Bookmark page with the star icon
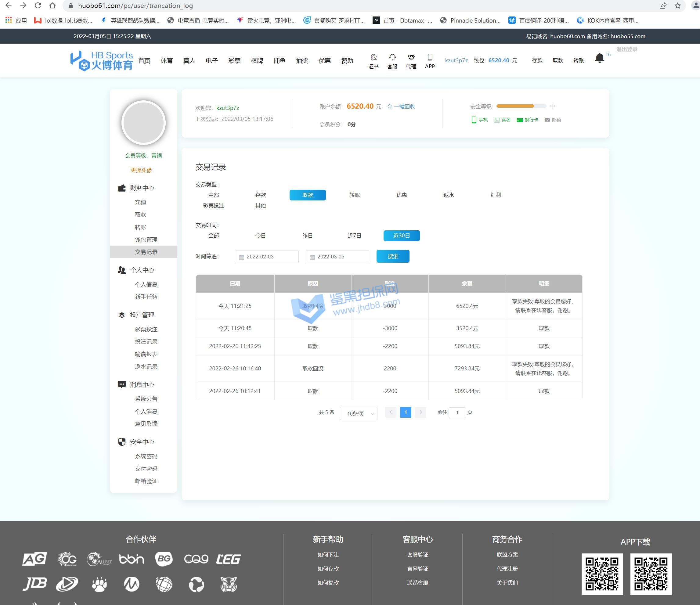Screen dimensions: 700x605 [x=677, y=5]
